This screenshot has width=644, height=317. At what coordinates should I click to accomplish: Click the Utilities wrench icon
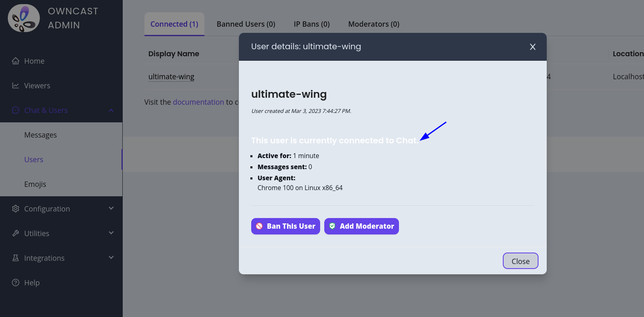pos(16,233)
